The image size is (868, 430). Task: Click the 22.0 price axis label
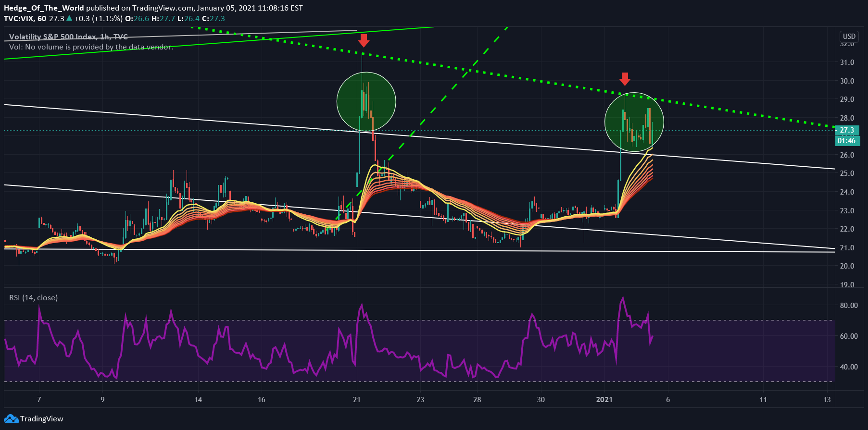pyautogui.click(x=847, y=229)
